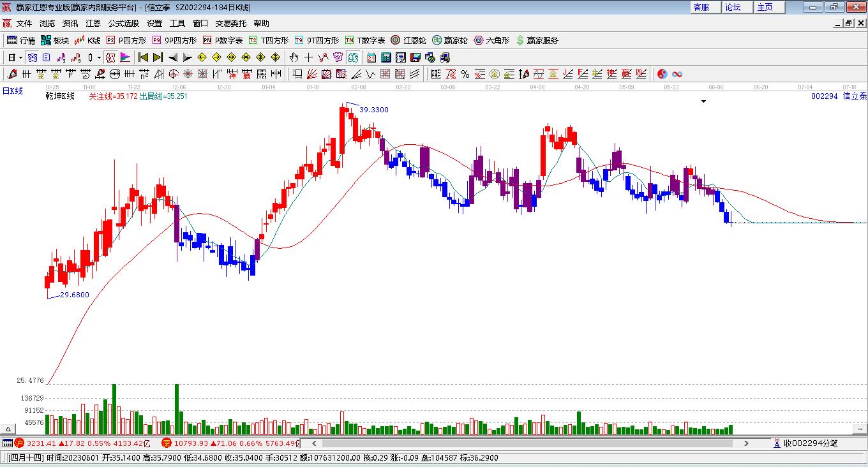Click the document list icon beside the period dropdown
Viewport: 868px width, 467px height.
pos(46,57)
